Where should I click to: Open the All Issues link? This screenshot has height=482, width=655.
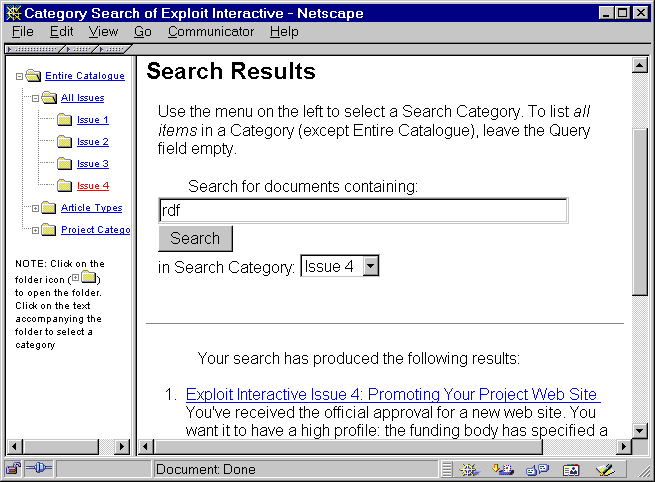82,98
